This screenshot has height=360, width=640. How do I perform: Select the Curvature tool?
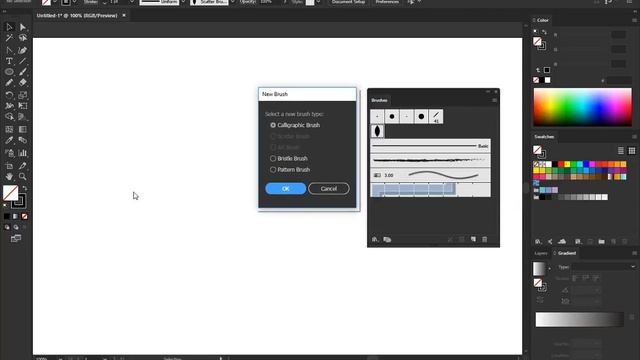coord(22,50)
